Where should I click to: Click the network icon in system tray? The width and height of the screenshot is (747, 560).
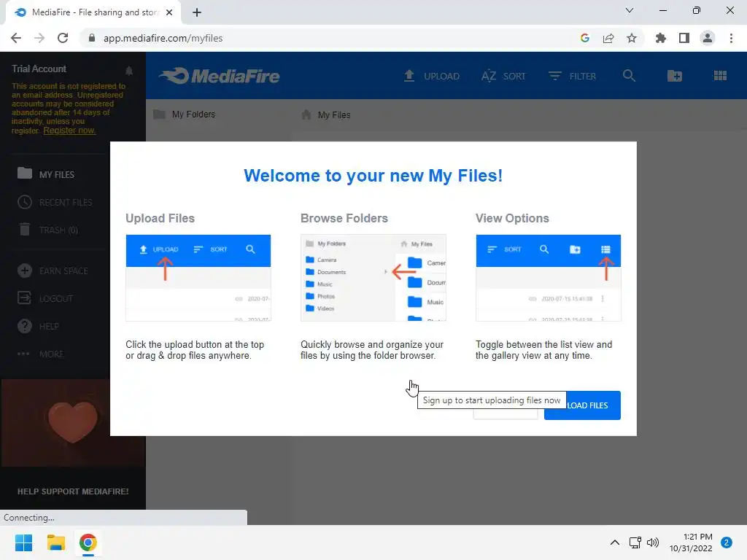pyautogui.click(x=635, y=542)
